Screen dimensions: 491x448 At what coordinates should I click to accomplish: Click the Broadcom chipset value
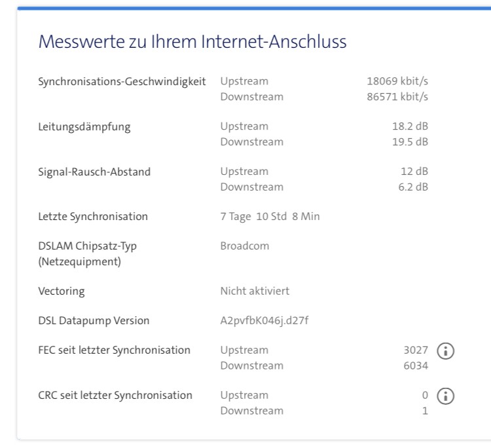245,246
